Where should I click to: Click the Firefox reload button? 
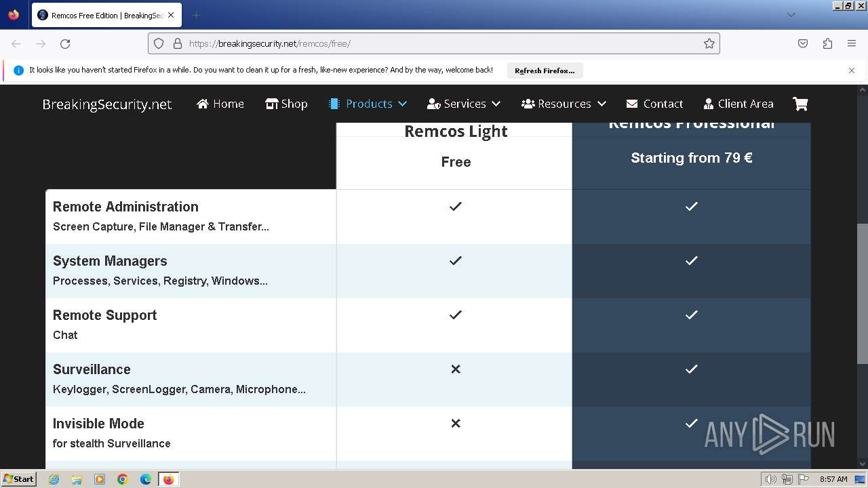65,43
